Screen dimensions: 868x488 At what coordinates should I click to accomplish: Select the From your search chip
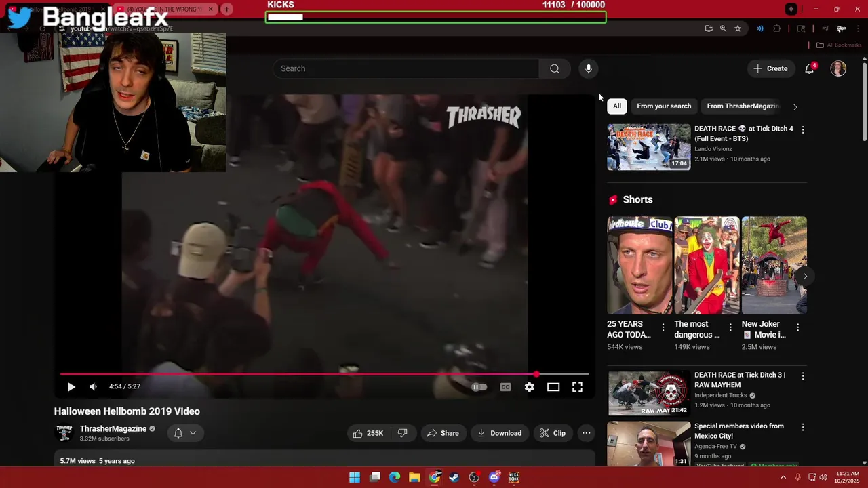tap(664, 106)
